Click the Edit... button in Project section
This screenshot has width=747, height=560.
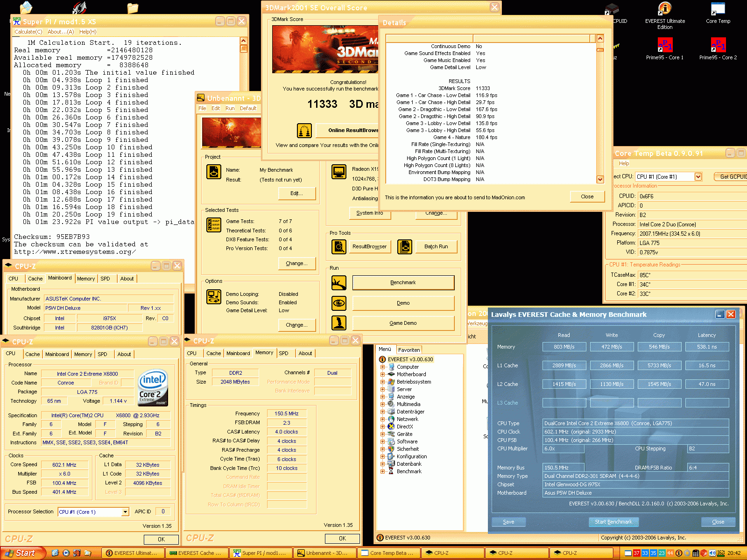(296, 193)
